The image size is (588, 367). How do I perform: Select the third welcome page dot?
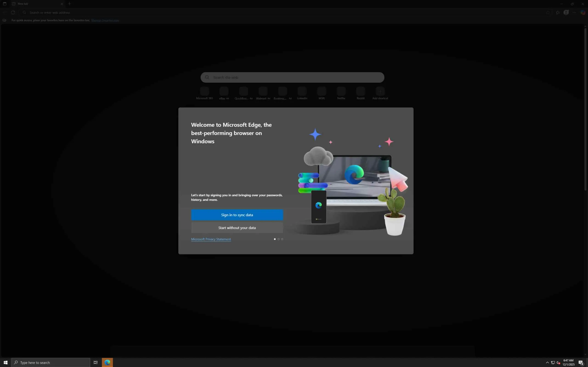[x=282, y=239]
